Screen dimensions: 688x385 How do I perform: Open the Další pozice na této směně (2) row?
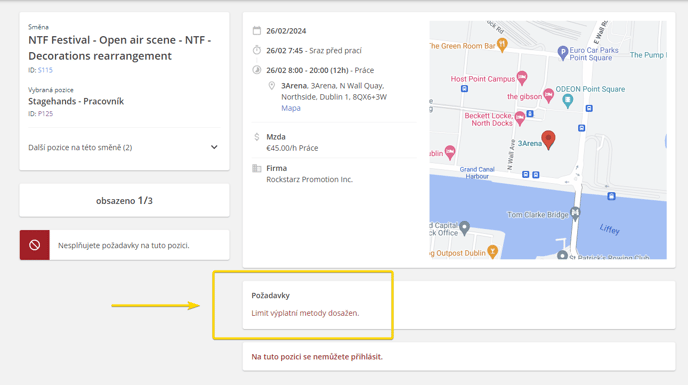[x=124, y=148]
